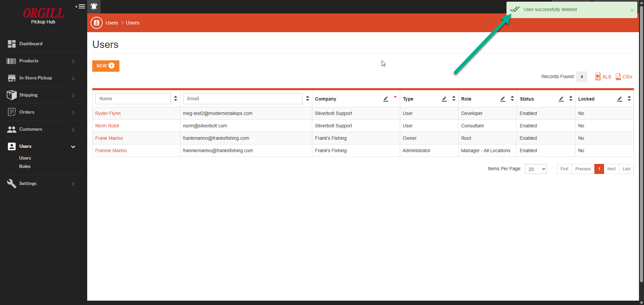
Task: Open the Users submenu item
Action: pyautogui.click(x=25, y=158)
